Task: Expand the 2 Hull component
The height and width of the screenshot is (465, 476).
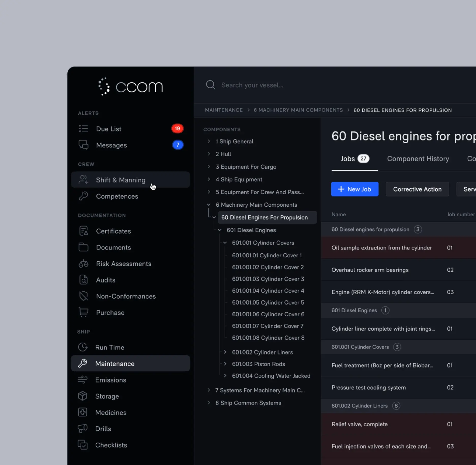Action: click(209, 154)
